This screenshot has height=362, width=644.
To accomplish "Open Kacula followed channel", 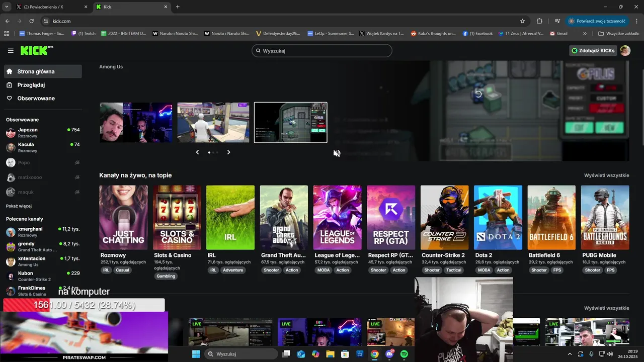I will (43, 147).
